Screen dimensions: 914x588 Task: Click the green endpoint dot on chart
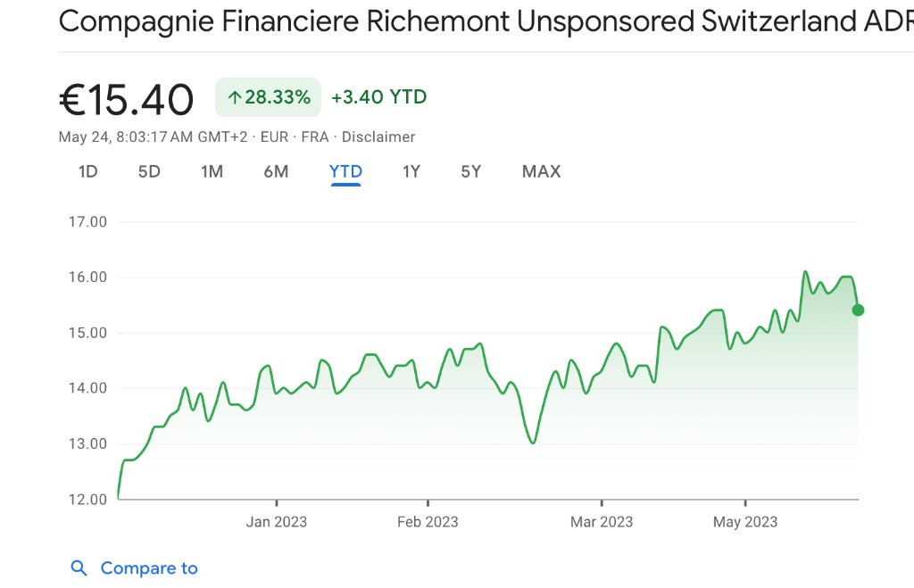(858, 310)
